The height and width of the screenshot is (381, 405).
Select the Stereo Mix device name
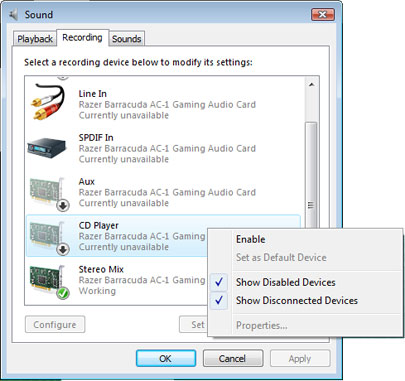[101, 269]
